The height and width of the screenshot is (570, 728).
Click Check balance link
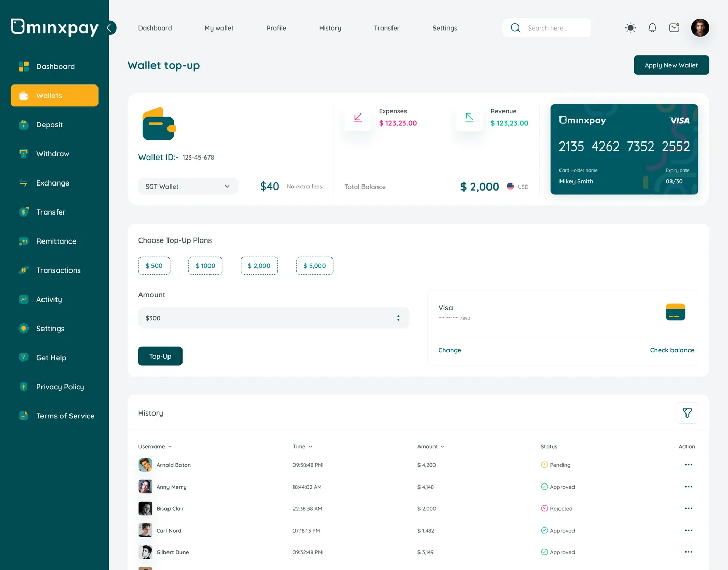point(672,350)
